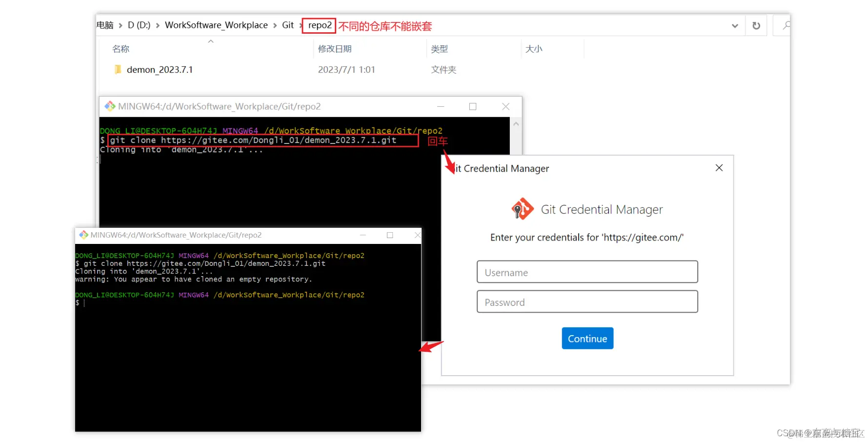Sort by 类型 column header
The height and width of the screenshot is (442, 868).
tap(439, 49)
